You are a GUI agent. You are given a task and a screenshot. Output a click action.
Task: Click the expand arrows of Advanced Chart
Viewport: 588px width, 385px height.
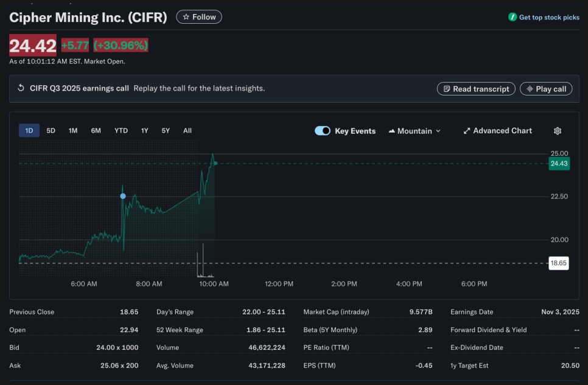click(467, 131)
